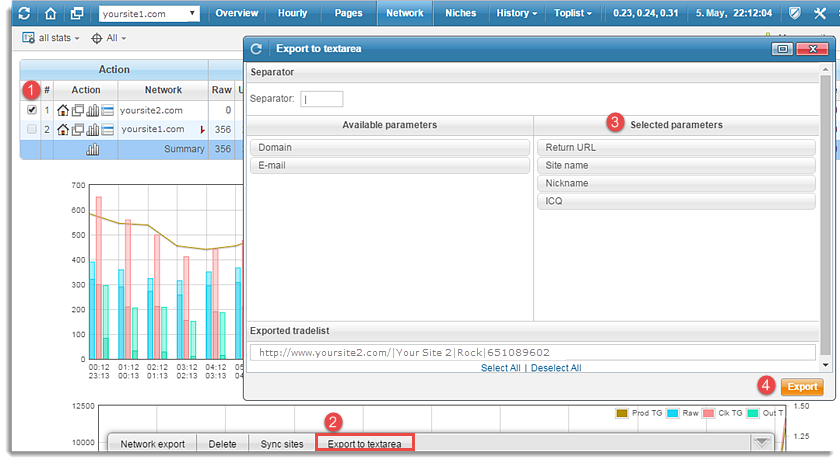Go to home via house icon in top bar
Viewport: 840px width, 463px height.
51,13
